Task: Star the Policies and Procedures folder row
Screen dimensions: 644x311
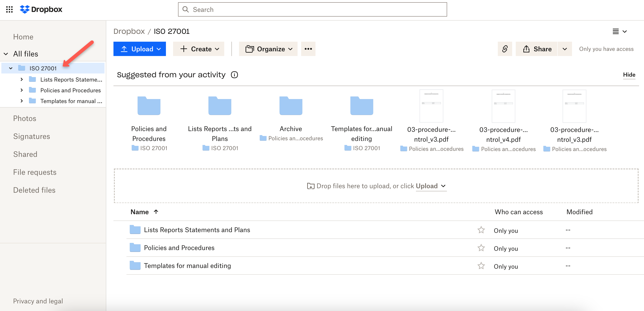Action: pyautogui.click(x=481, y=248)
